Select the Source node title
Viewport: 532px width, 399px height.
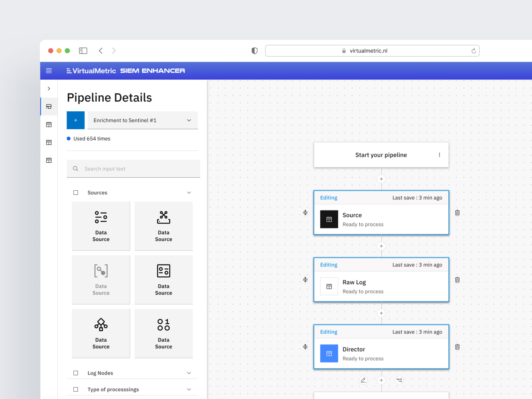(352, 215)
